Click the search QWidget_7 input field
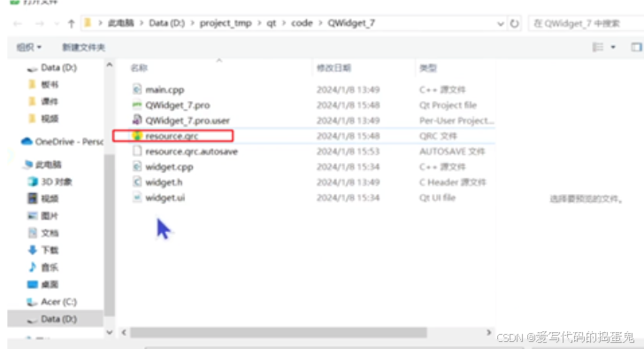Image resolution: width=644 pixels, height=349 pixels. tap(586, 23)
